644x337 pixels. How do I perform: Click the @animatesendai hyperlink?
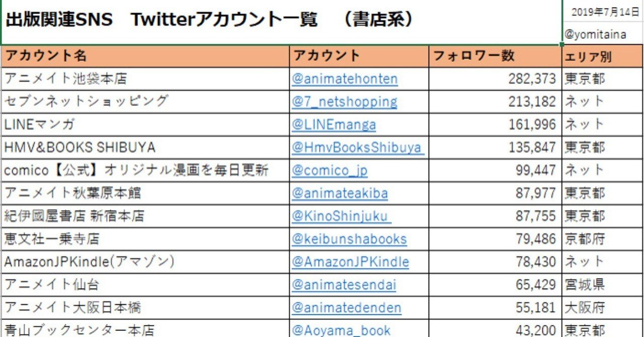[344, 285]
